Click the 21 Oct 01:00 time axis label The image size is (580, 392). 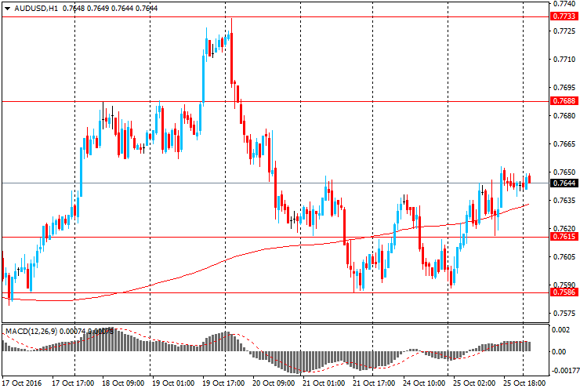click(x=324, y=383)
